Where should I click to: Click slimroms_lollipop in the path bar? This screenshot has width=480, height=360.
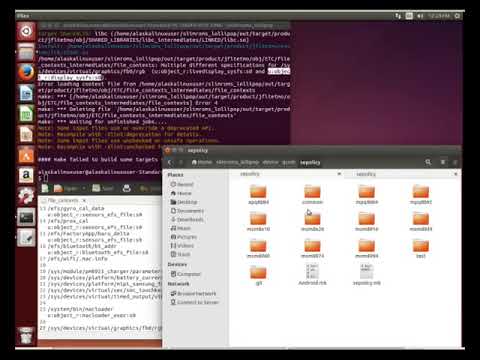pos(237,162)
